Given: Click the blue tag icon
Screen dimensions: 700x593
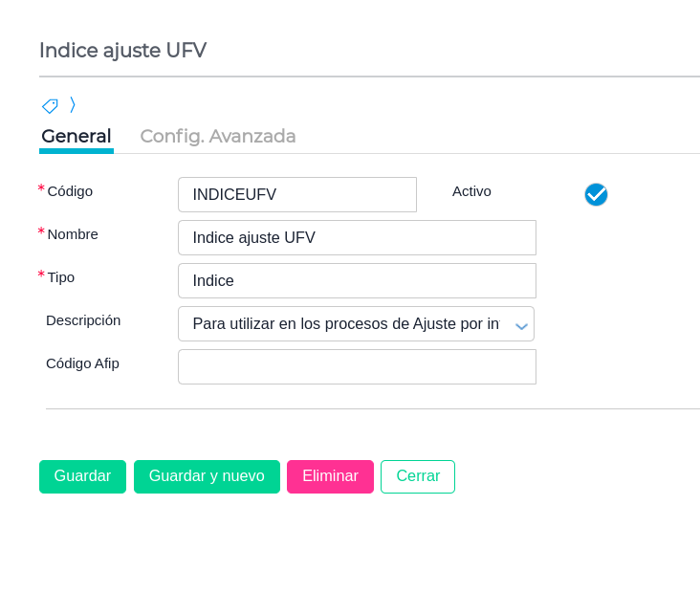Looking at the screenshot, I should click(x=50, y=105).
